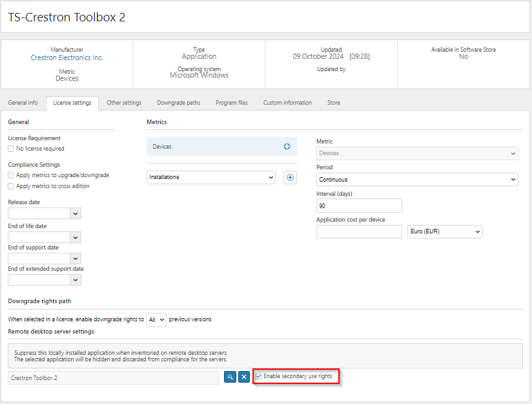
Task: Go to the Downgrade paths tab
Action: click(178, 103)
